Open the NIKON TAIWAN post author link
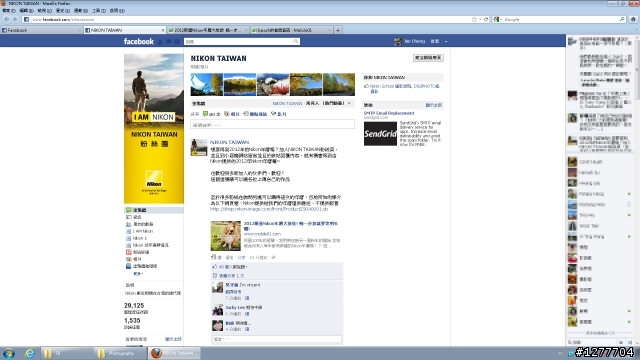The width and height of the screenshot is (640, 360). pyautogui.click(x=229, y=142)
